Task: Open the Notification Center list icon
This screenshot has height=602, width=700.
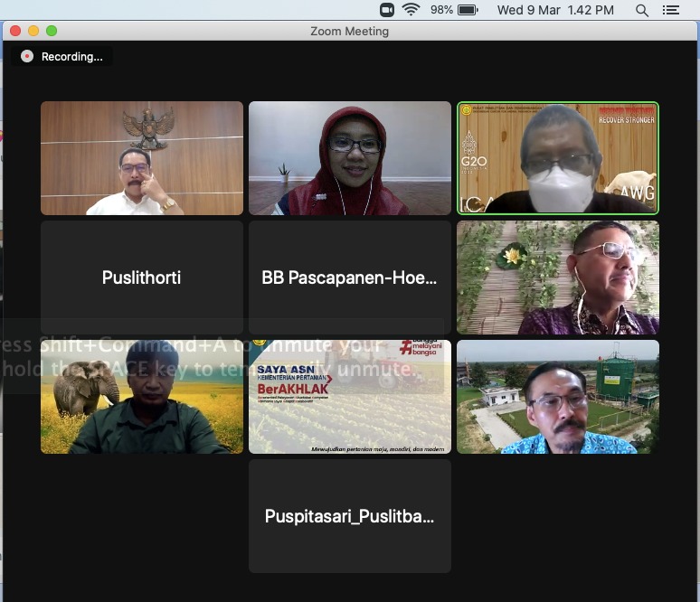Action: click(x=670, y=10)
